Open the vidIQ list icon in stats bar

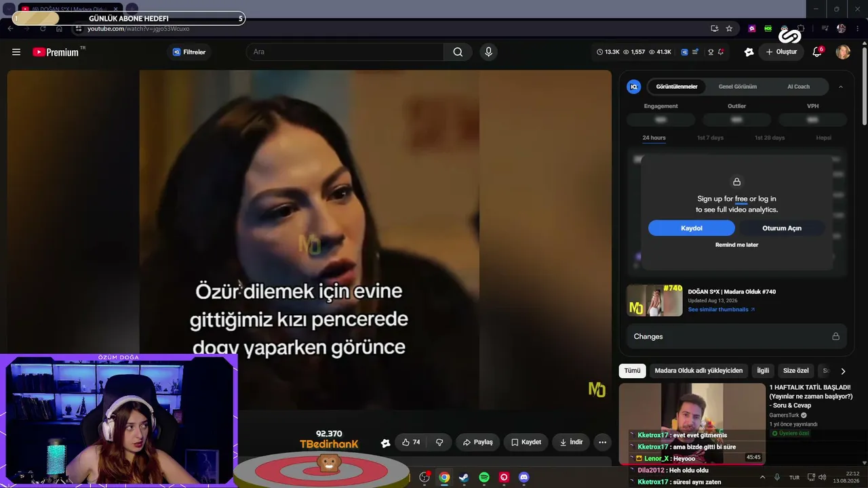[x=695, y=52]
